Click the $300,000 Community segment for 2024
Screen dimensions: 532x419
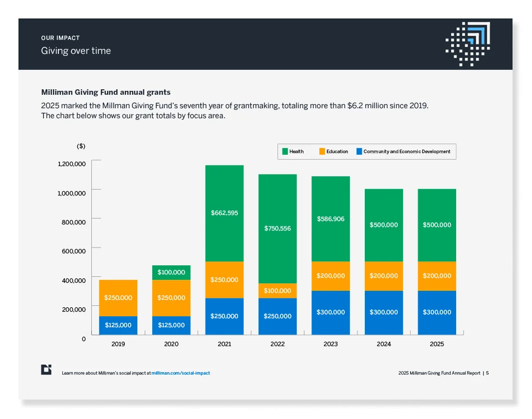(x=384, y=313)
